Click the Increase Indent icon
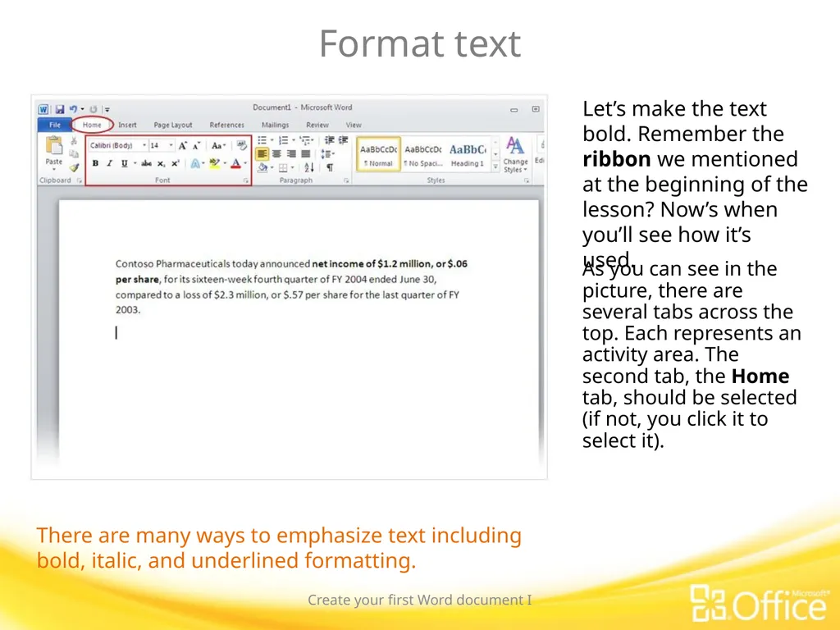Viewport: 840px width, 630px height. pos(343,140)
